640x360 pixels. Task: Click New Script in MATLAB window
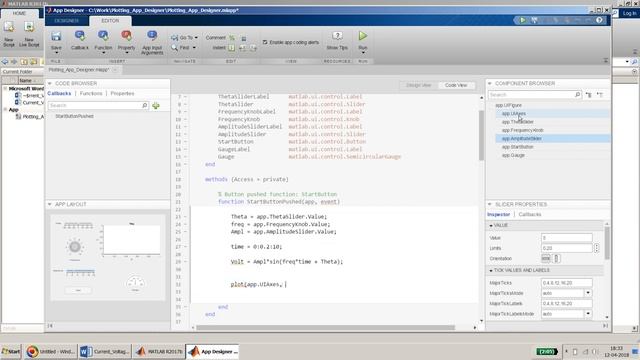[9, 34]
